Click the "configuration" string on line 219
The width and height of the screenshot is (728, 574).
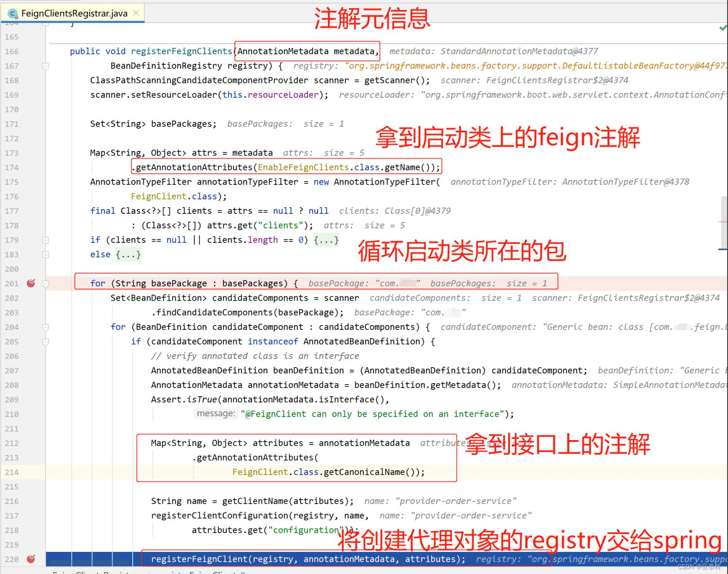[306, 530]
